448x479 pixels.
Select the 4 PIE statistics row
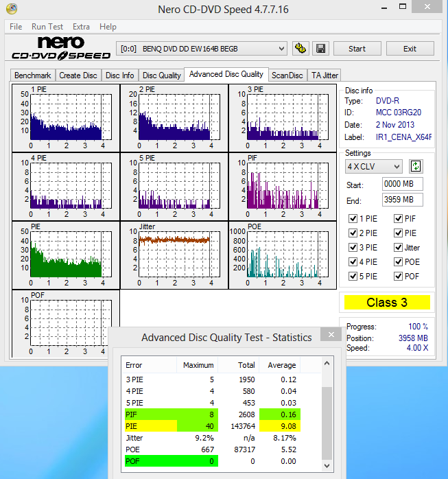tap(213, 391)
